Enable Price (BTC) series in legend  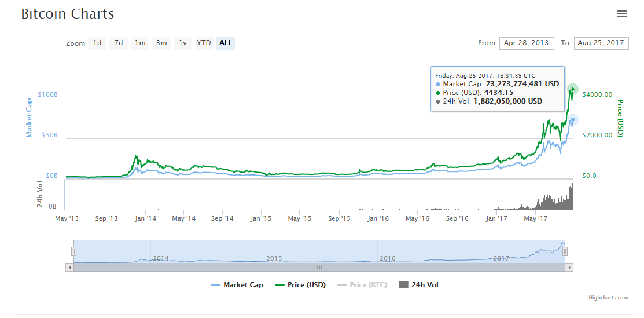(x=362, y=284)
